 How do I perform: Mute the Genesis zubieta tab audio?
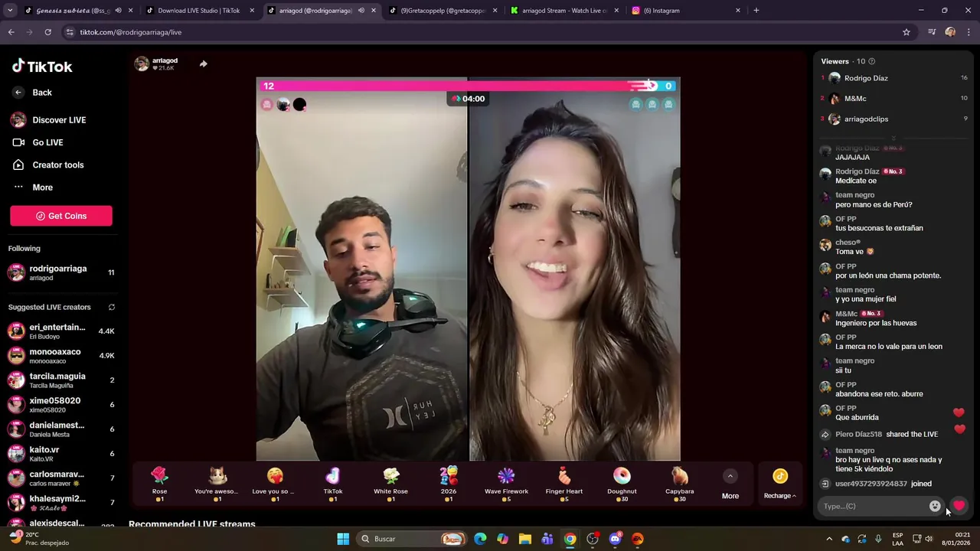tap(118, 11)
